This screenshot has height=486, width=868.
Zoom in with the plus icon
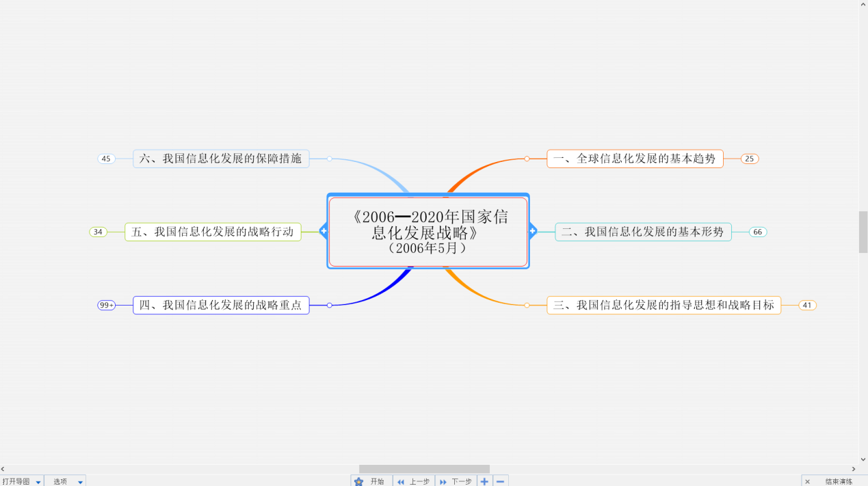(485, 481)
